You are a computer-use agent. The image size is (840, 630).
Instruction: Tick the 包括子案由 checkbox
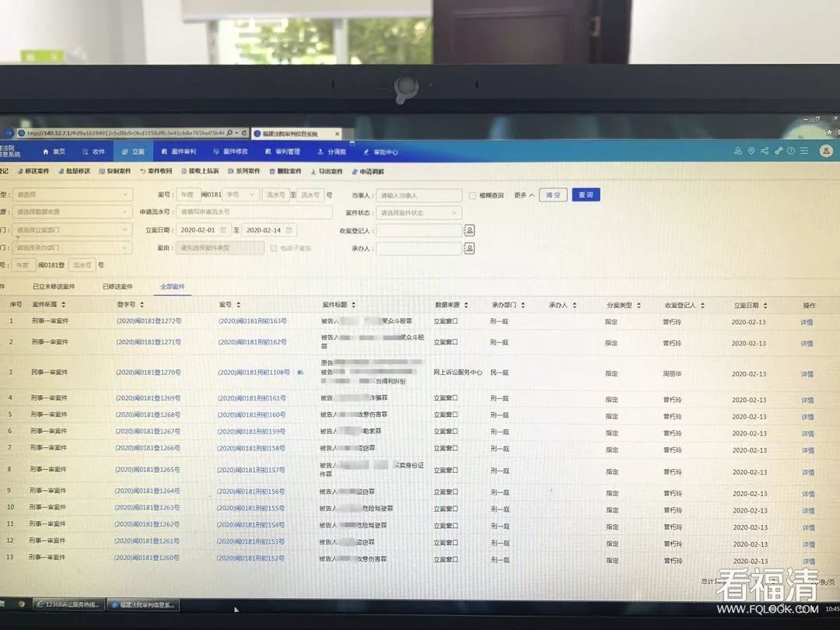(x=273, y=248)
